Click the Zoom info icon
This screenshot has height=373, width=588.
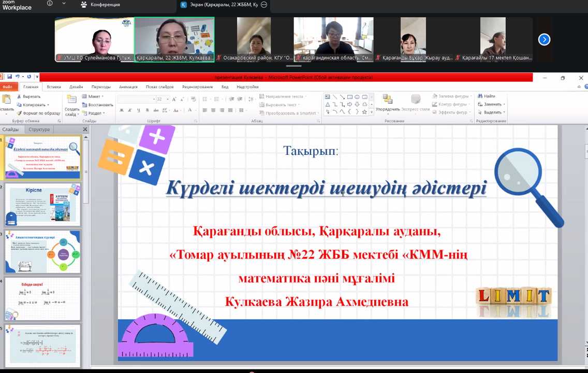50,4
